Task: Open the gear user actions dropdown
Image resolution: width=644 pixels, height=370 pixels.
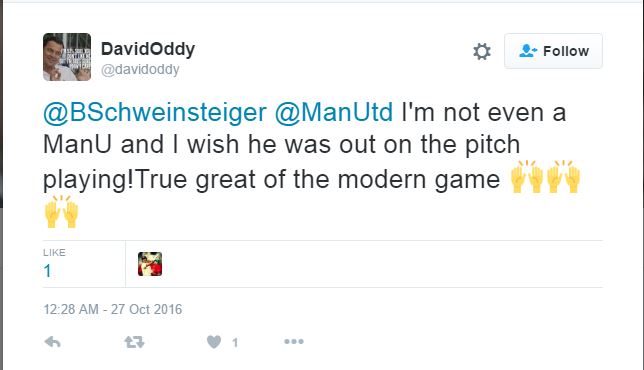Action: [x=482, y=51]
